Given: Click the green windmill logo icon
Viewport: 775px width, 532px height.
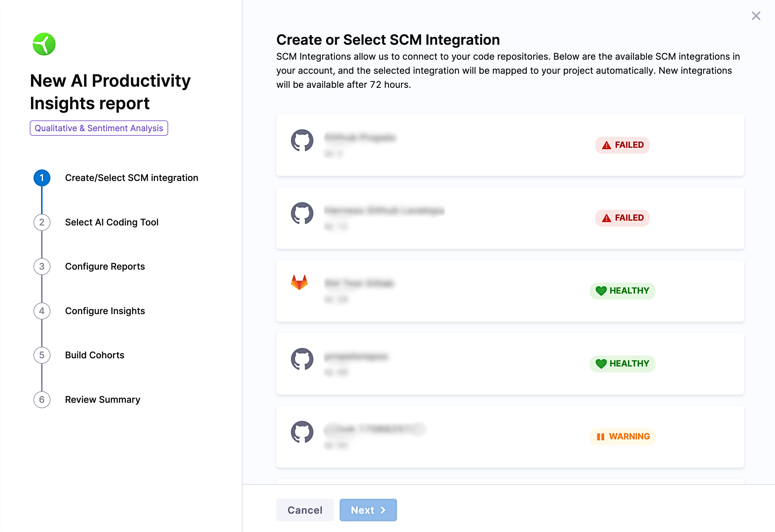Looking at the screenshot, I should coord(44,44).
